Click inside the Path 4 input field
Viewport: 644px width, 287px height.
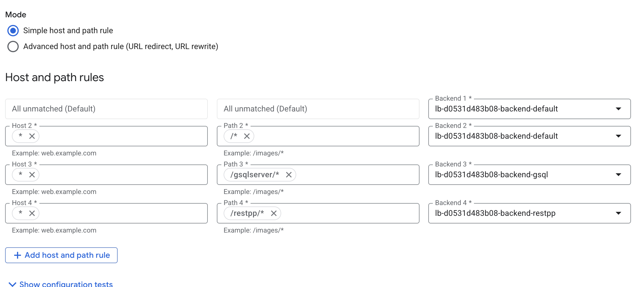(349, 213)
